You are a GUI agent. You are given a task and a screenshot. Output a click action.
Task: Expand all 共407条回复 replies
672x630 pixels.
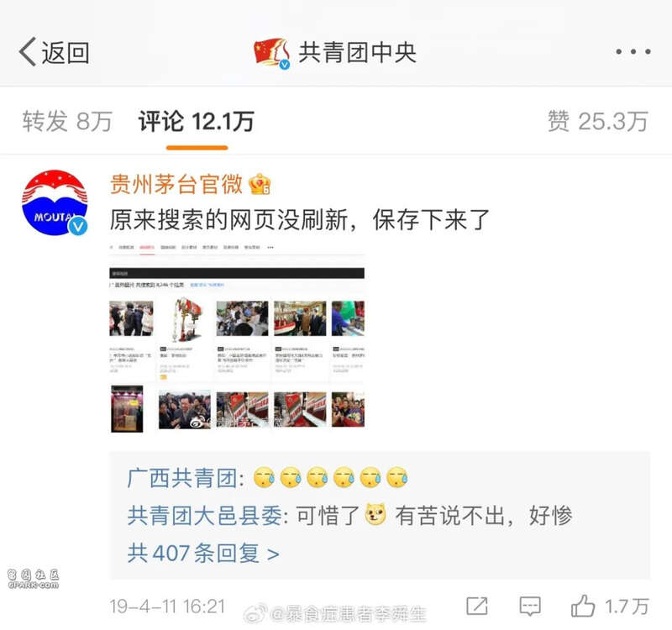[x=203, y=553]
